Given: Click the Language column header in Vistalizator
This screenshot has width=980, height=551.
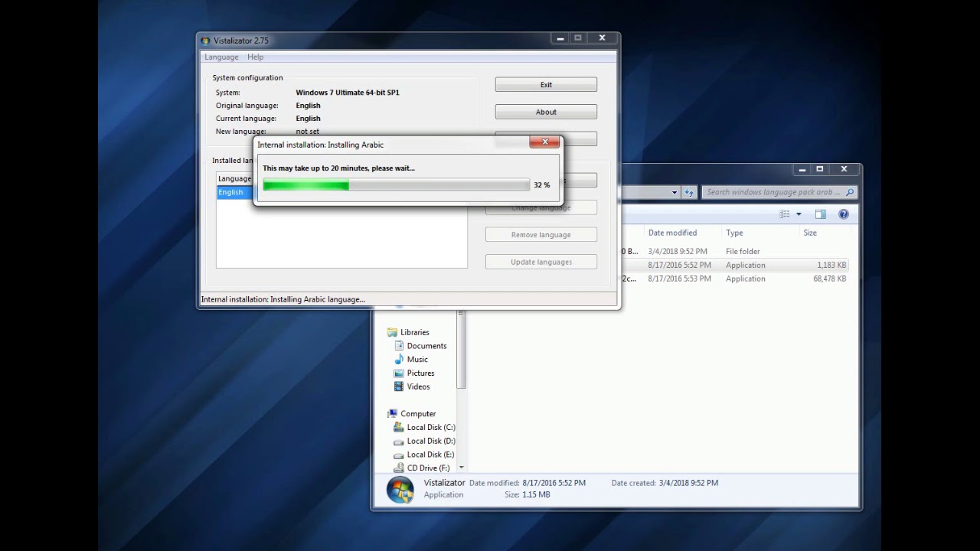Looking at the screenshot, I should pyautogui.click(x=234, y=179).
